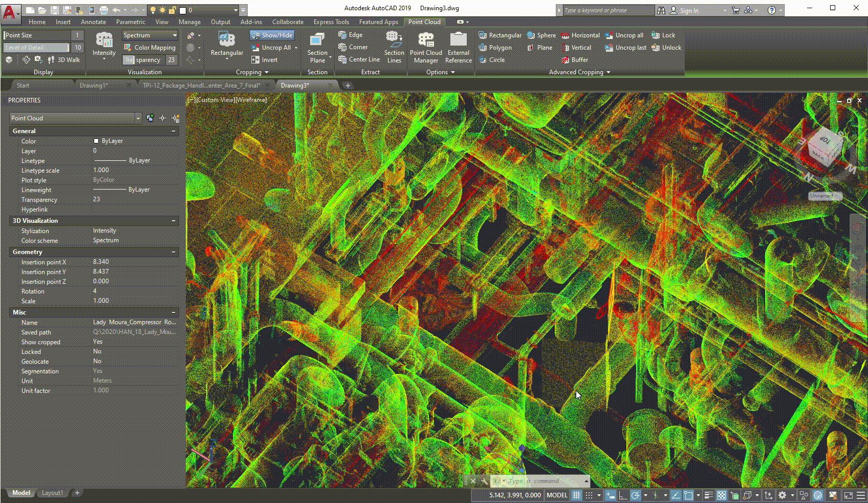Image resolution: width=868 pixels, height=503 pixels.
Task: Select the Sphere advanced cropping tool
Action: (541, 35)
